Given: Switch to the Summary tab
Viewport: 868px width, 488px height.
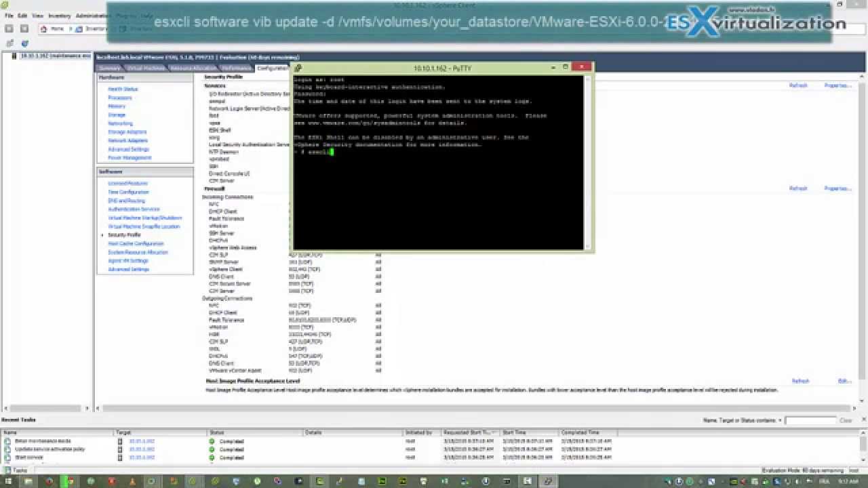Looking at the screenshot, I should (x=109, y=68).
